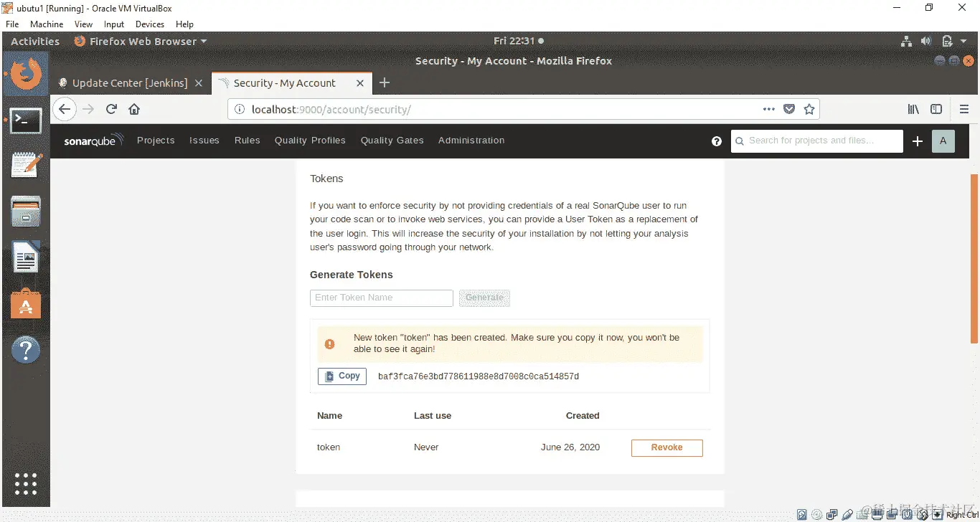Open LibreOffice Writer from the dock

26,258
